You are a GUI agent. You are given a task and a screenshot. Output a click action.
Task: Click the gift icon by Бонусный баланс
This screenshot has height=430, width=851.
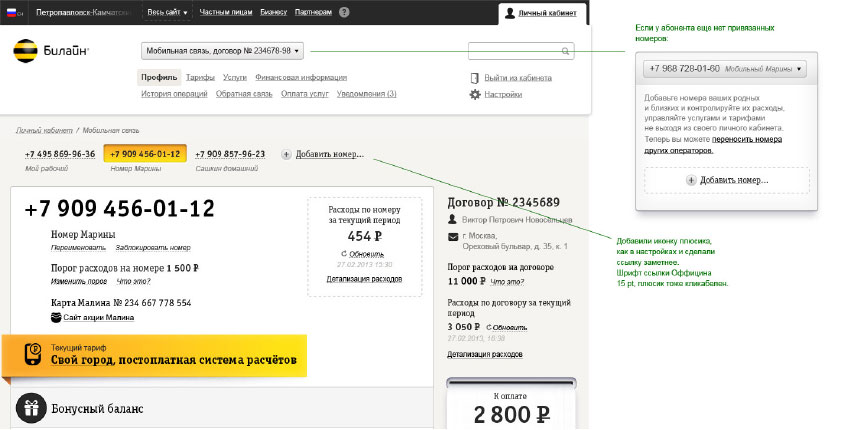32,408
